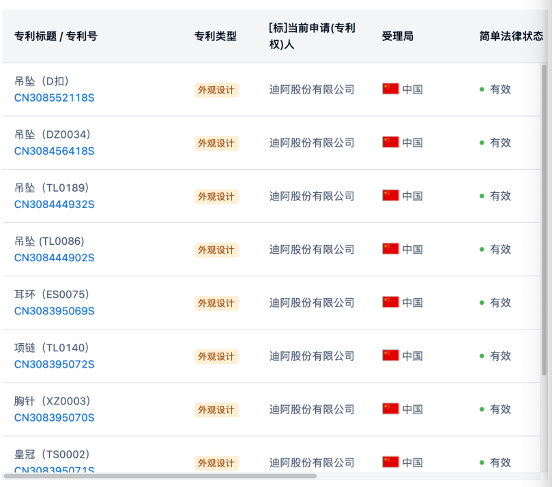Open patent link CN308395070S

pyautogui.click(x=54, y=418)
